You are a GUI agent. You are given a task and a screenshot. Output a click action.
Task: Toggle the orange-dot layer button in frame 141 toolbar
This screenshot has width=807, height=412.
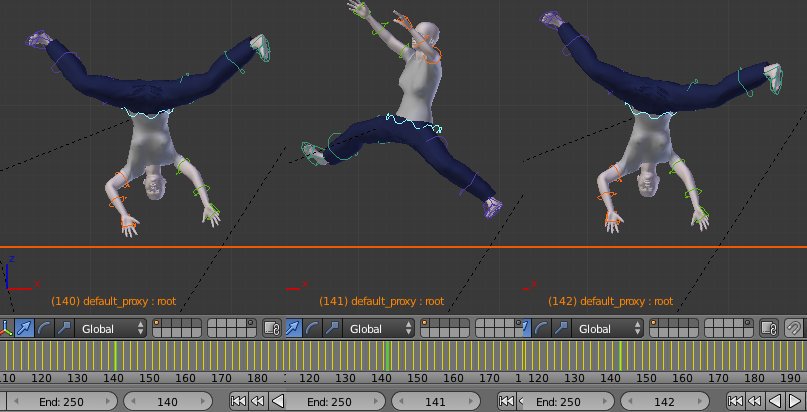[426, 324]
